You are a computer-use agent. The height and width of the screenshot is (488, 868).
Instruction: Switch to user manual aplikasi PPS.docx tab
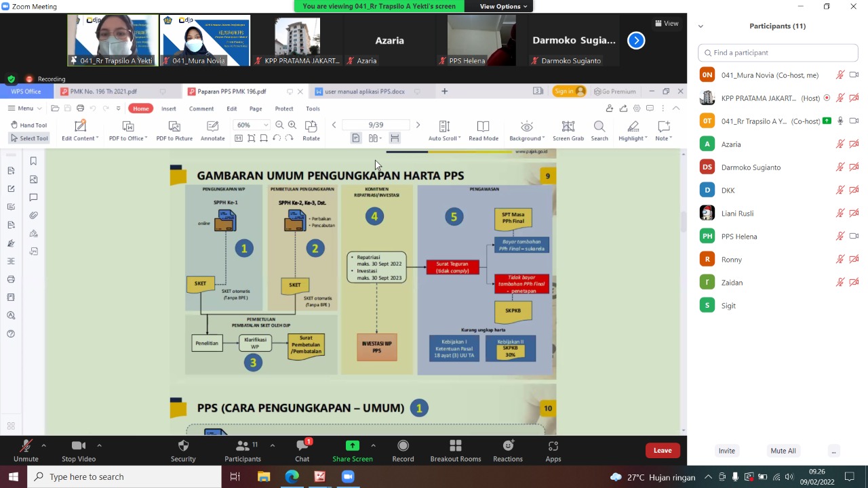(x=364, y=91)
